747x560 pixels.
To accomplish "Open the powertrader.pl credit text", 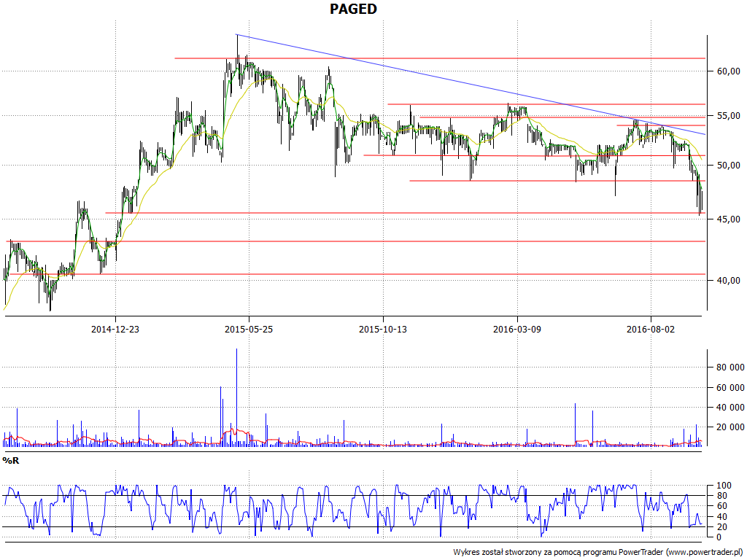I will (x=599, y=553).
